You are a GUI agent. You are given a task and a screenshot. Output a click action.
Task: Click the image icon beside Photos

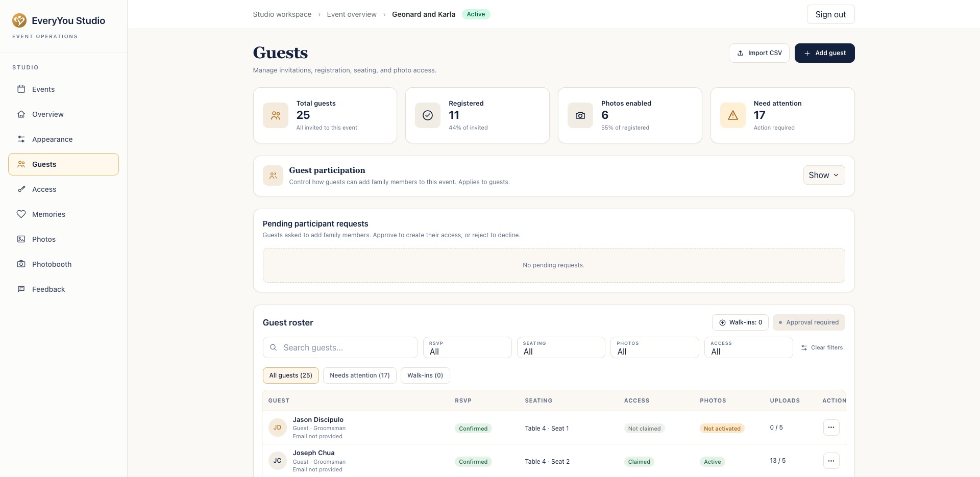21,239
